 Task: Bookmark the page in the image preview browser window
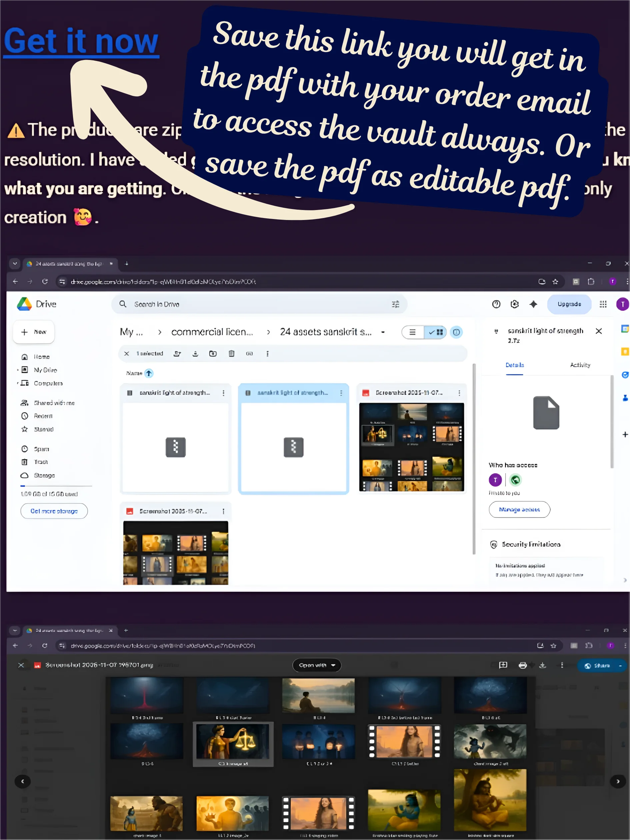click(553, 645)
